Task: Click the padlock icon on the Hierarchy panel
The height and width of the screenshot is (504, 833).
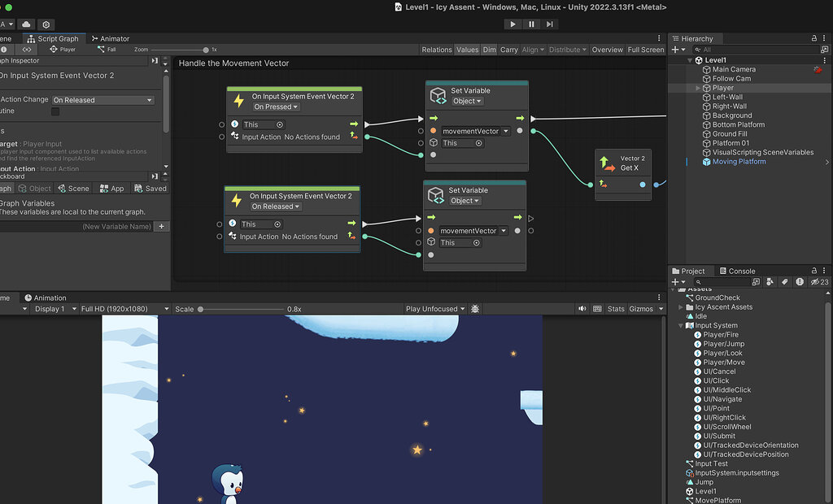Action: pos(814,38)
